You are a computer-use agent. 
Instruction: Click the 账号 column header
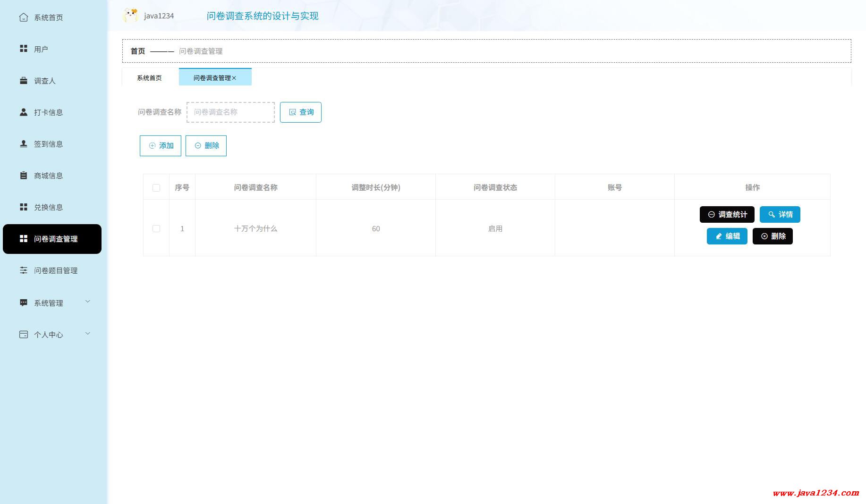click(615, 187)
